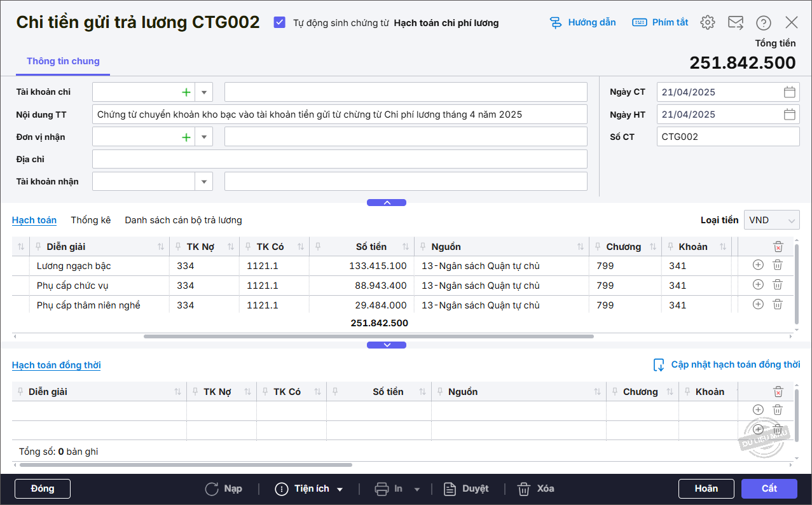812x505 pixels.
Task: Click Cập nhật hạch toán đồng thời
Action: tap(727, 365)
